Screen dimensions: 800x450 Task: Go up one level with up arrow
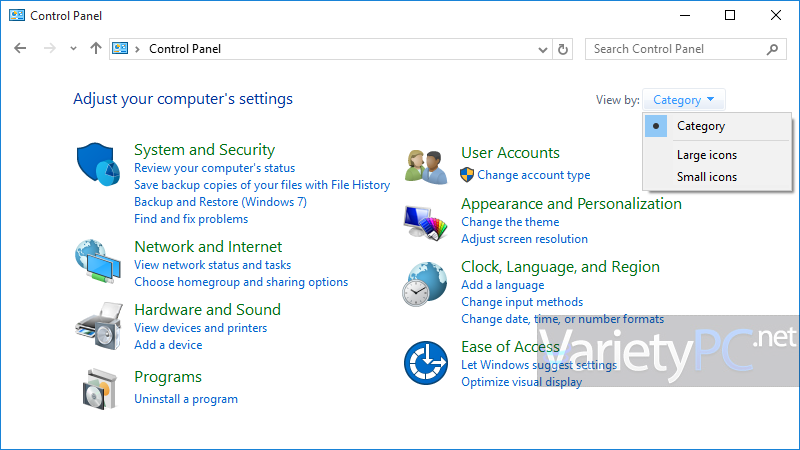click(95, 48)
